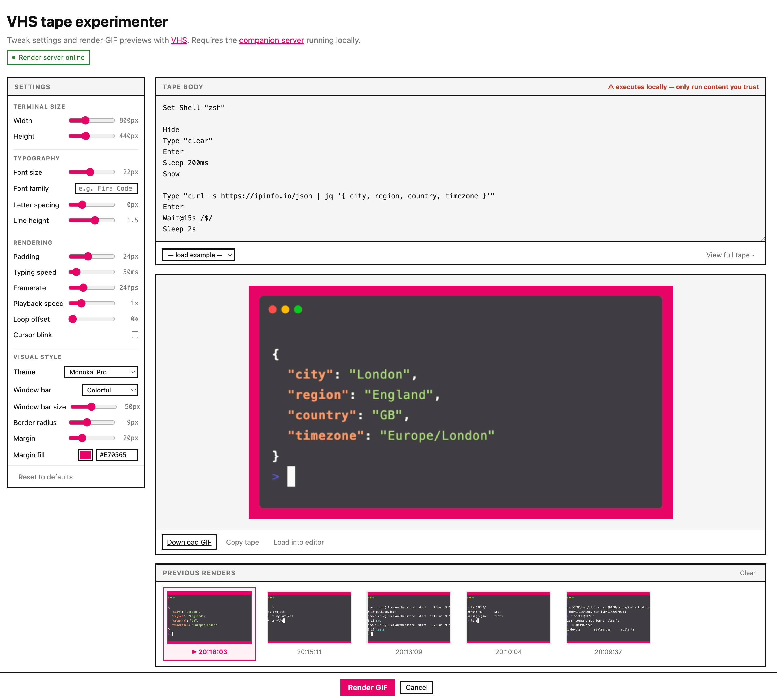Expand the View full tape disclosure

click(x=730, y=255)
